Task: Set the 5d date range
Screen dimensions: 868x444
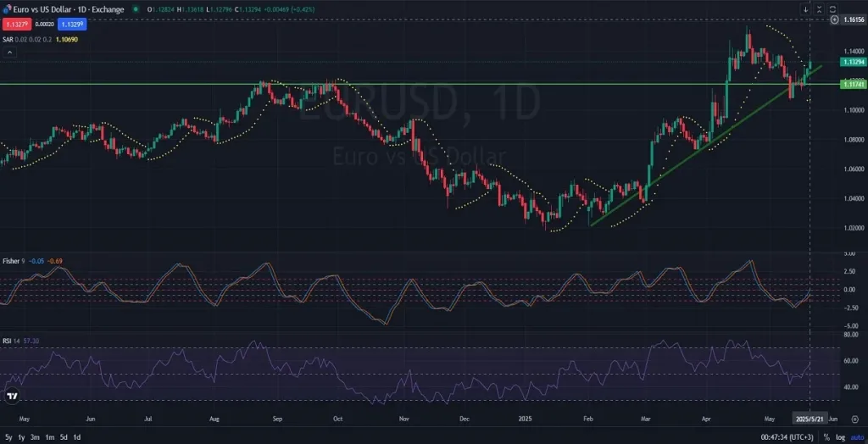Action: click(64, 437)
